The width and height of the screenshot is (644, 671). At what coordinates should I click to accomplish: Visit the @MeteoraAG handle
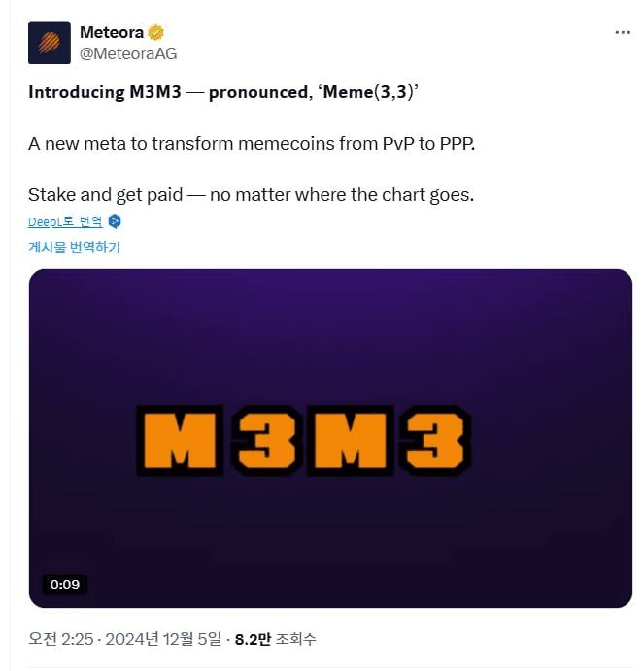[x=128, y=54]
